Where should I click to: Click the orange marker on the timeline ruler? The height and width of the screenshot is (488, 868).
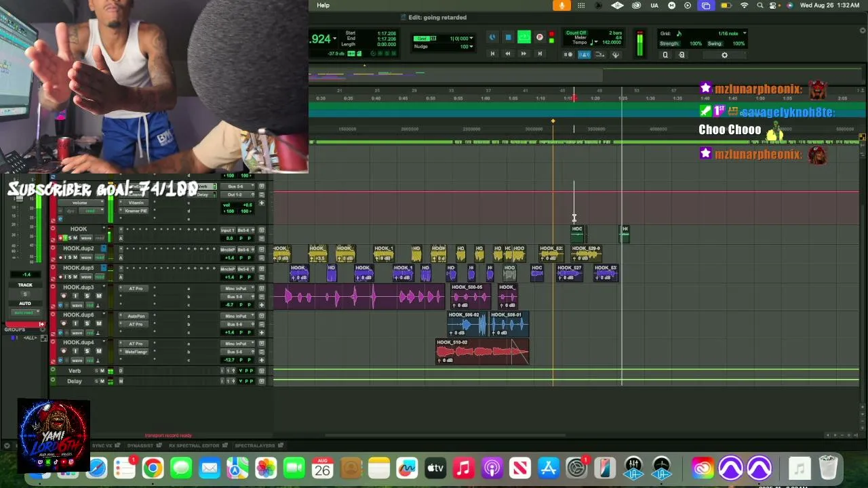(x=553, y=122)
